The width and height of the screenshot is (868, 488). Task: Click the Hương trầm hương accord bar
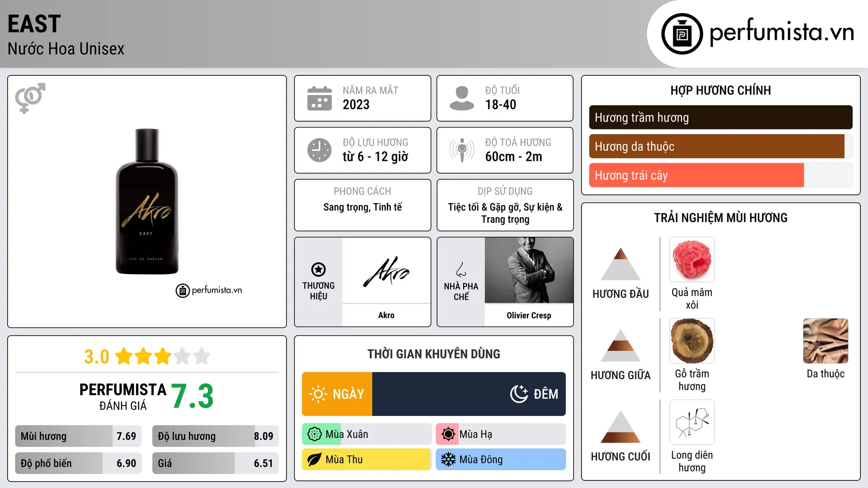[721, 117]
